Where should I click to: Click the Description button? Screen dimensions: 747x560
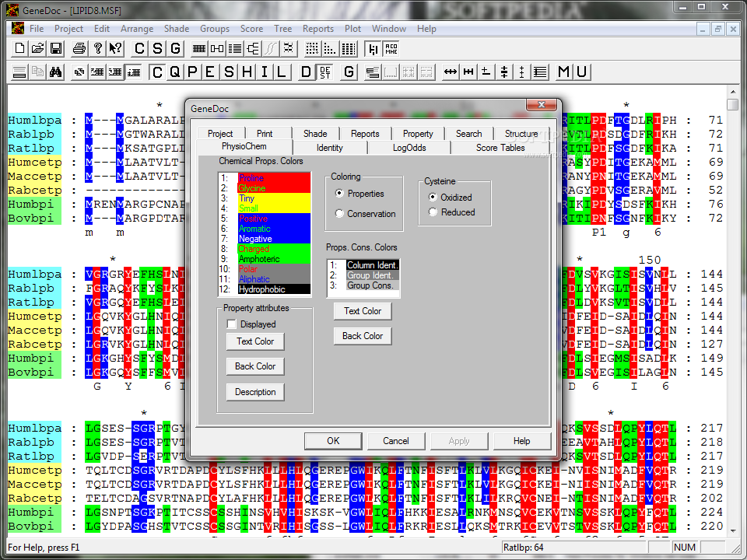click(255, 392)
